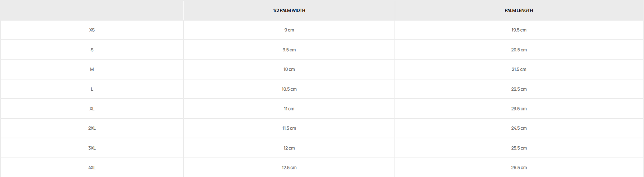Screen dimensions: 644x177
Task: Select the XL size row label
Action: pos(92,109)
